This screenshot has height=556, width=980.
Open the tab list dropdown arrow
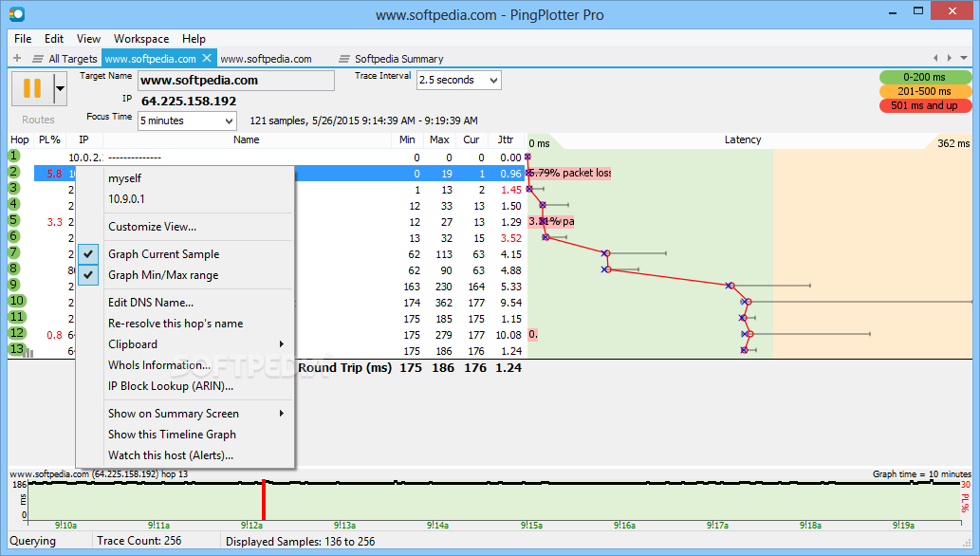964,58
